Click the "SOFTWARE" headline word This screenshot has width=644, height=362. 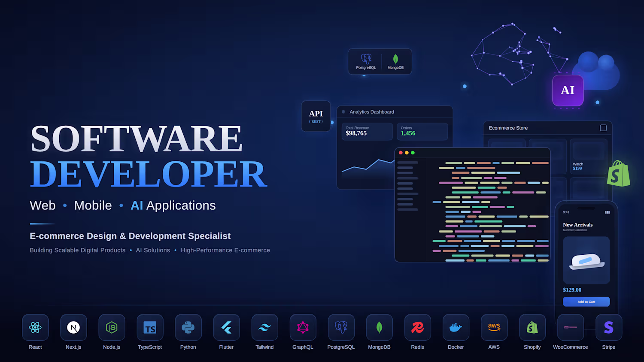click(137, 139)
